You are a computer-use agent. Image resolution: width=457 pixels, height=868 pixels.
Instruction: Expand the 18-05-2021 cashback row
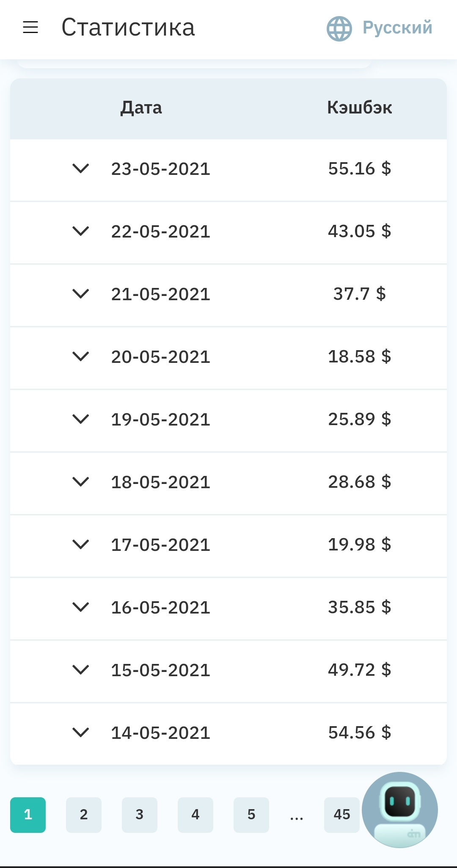point(80,482)
